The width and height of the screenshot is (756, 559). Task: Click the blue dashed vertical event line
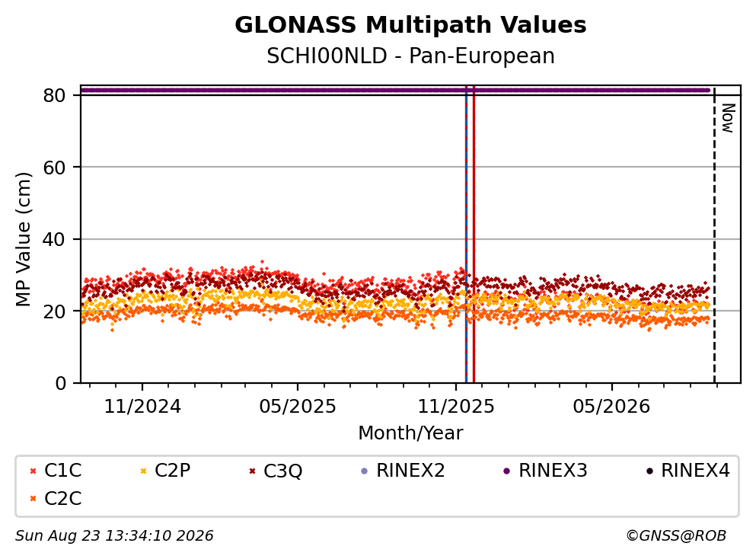coord(466,235)
